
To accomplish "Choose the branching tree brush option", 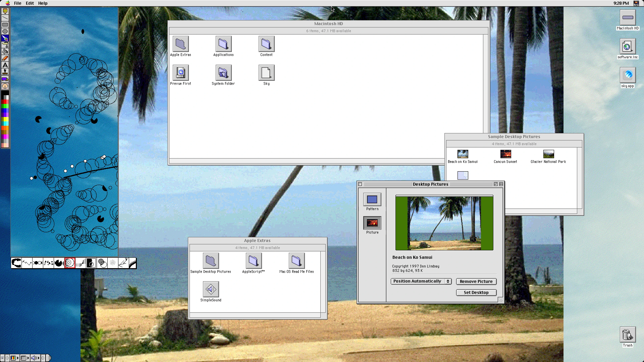I will tap(123, 263).
